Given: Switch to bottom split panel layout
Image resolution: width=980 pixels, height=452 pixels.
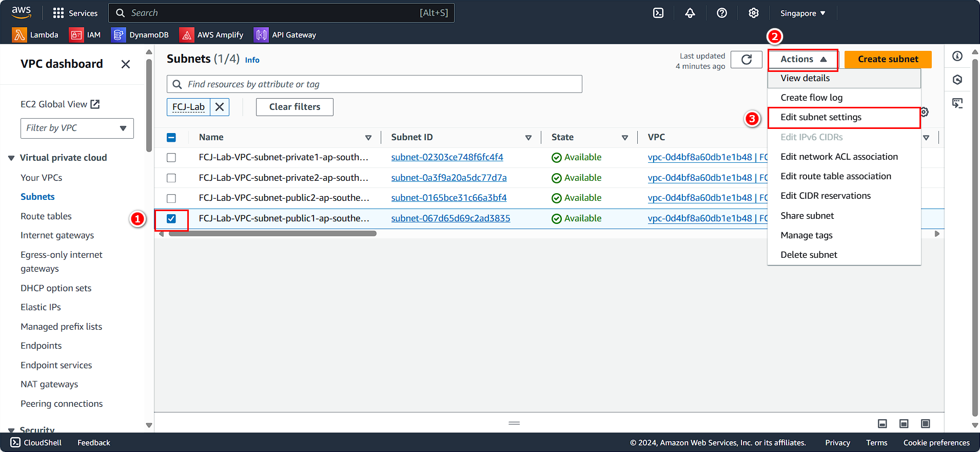Looking at the screenshot, I should click(883, 424).
